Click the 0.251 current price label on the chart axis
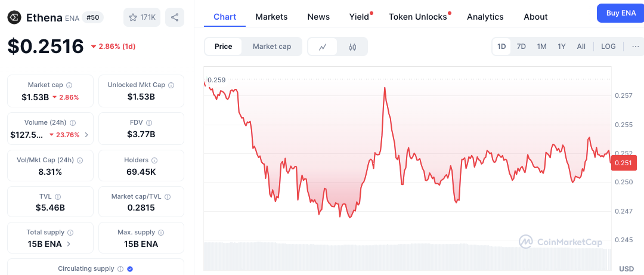Screen dimensions: 644x275 pos(624,163)
